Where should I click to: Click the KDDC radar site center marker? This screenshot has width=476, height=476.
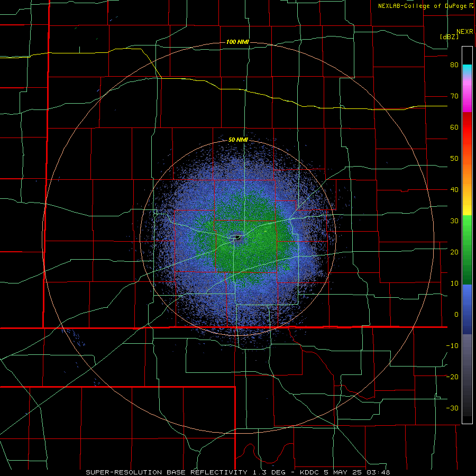237,237
